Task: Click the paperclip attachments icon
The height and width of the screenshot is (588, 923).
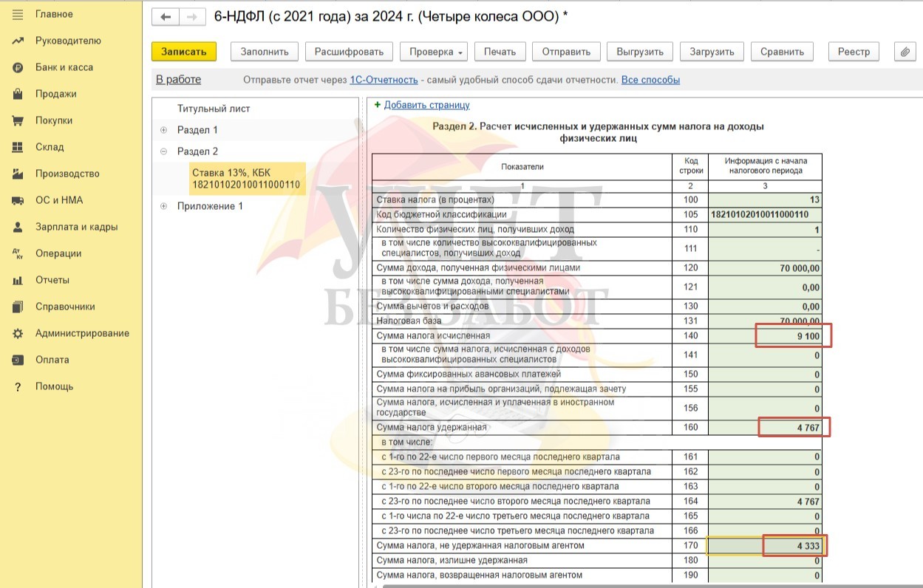Action: [x=905, y=52]
